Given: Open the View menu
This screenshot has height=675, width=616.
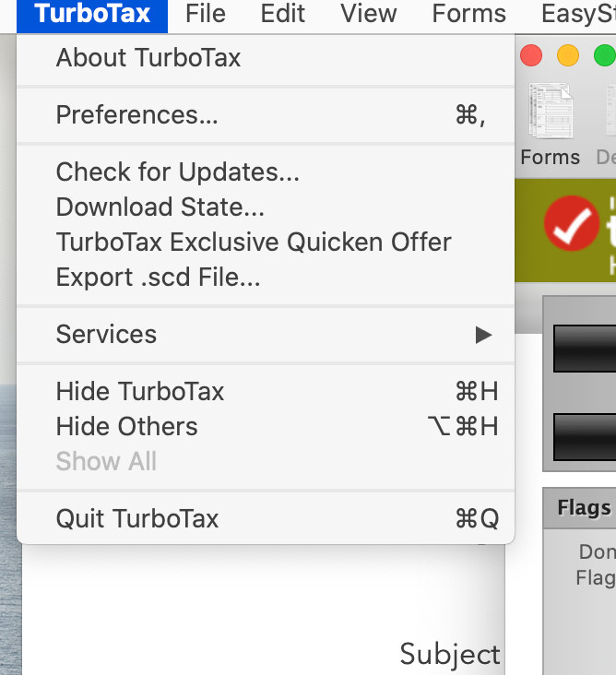Looking at the screenshot, I should click(x=369, y=15).
